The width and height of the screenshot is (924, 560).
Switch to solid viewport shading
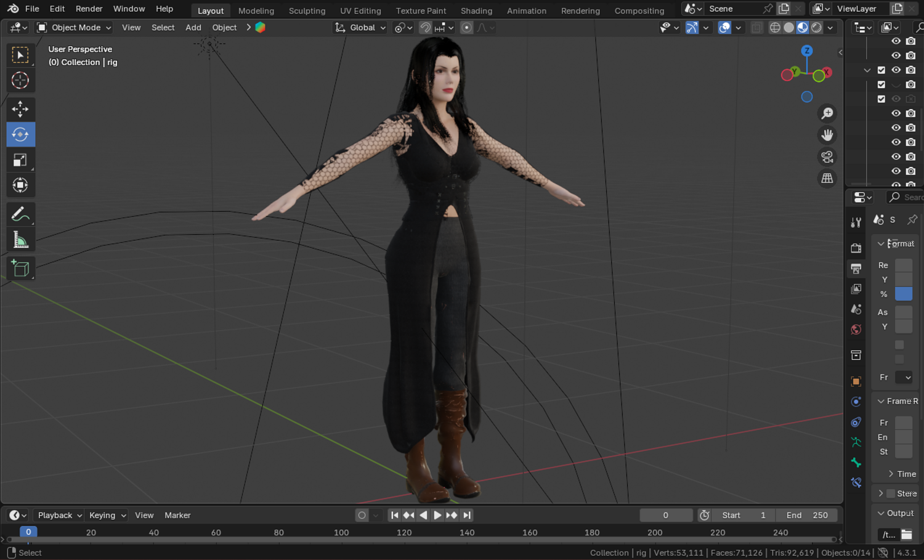pos(788,28)
